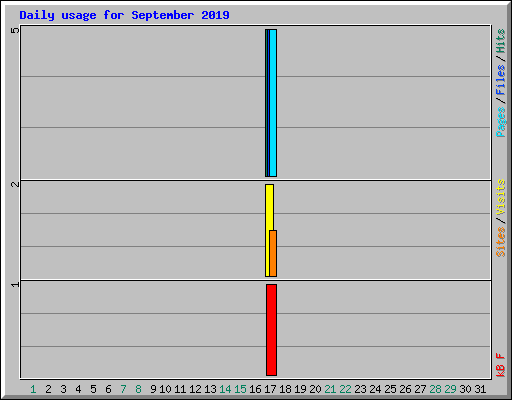This screenshot has height=400, width=512.
Task: Click green weekend day "14" on the x-axis
Action: pyautogui.click(x=225, y=389)
